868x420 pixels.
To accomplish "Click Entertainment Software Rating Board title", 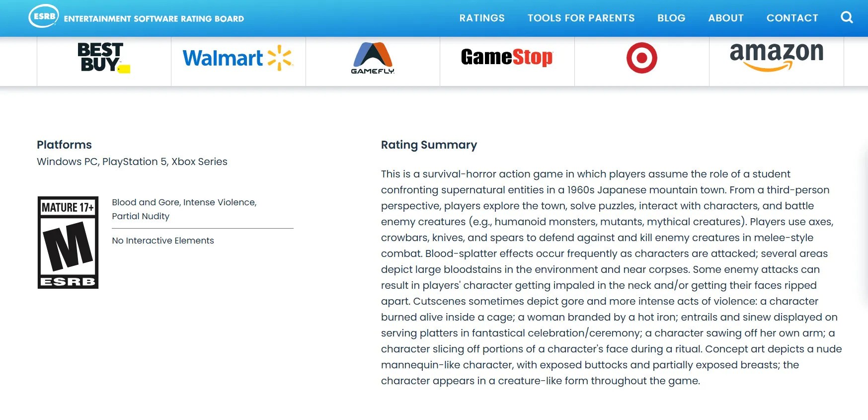I will (x=154, y=19).
